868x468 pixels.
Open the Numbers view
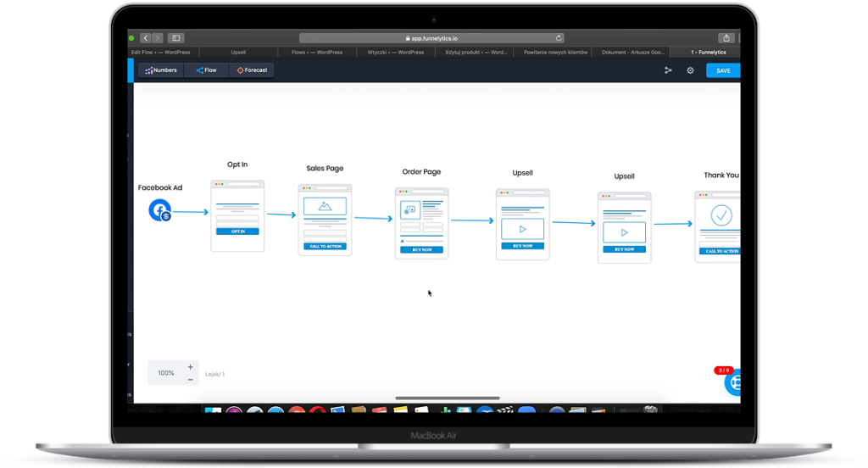(x=161, y=70)
